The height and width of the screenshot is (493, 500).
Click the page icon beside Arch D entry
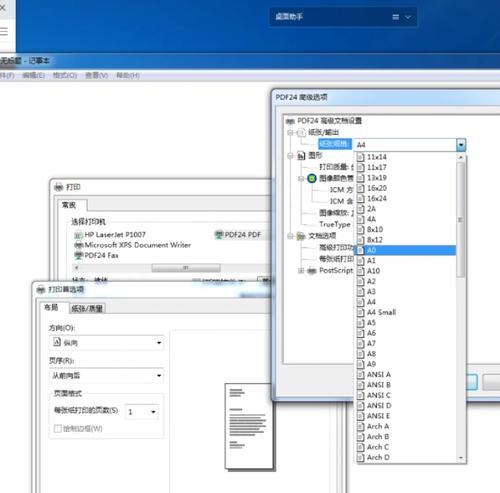[x=360, y=457]
